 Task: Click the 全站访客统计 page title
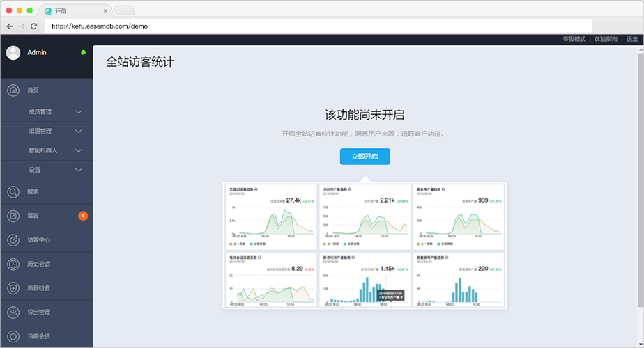tap(140, 62)
